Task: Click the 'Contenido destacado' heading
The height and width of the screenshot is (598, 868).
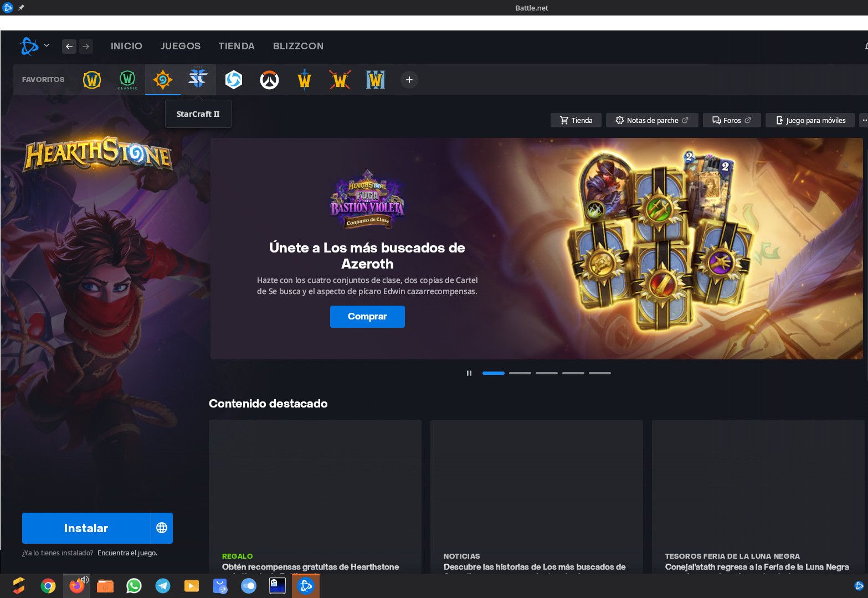Action: (268, 404)
